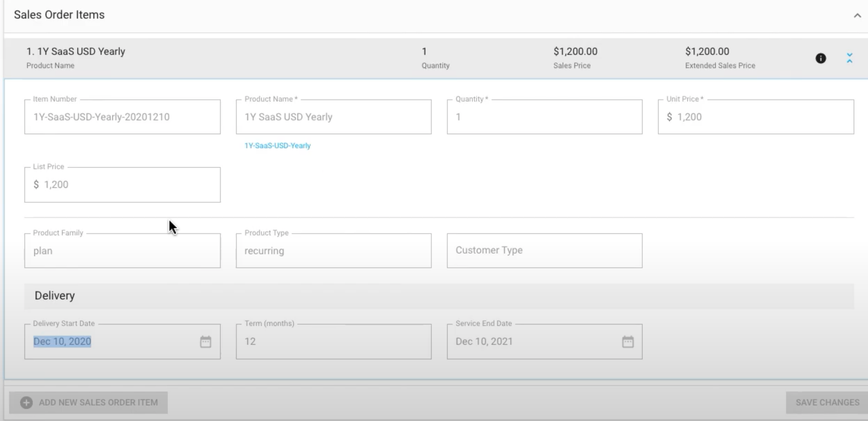This screenshot has width=868, height=421.
Task: Collapse the 1Y SaaS USD Yearly item details
Action: [849, 58]
